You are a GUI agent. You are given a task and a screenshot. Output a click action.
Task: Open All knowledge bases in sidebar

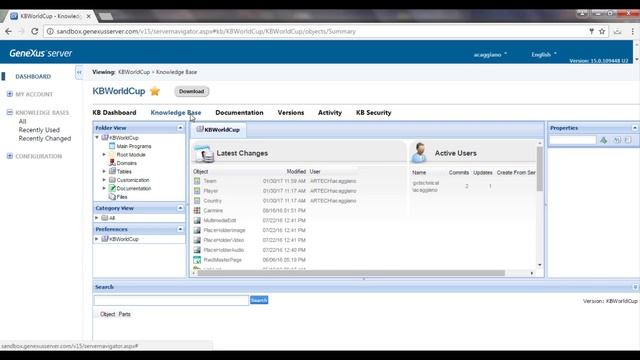22,121
